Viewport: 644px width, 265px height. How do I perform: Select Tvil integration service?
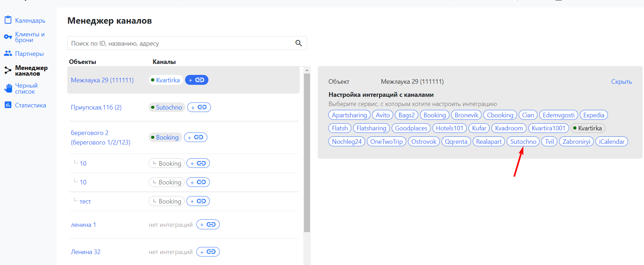550,141
